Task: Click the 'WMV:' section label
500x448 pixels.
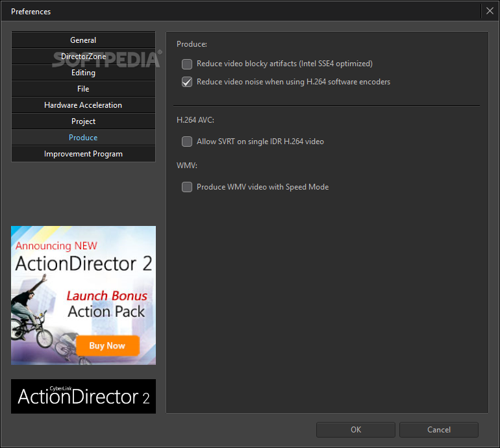Action: (x=187, y=166)
